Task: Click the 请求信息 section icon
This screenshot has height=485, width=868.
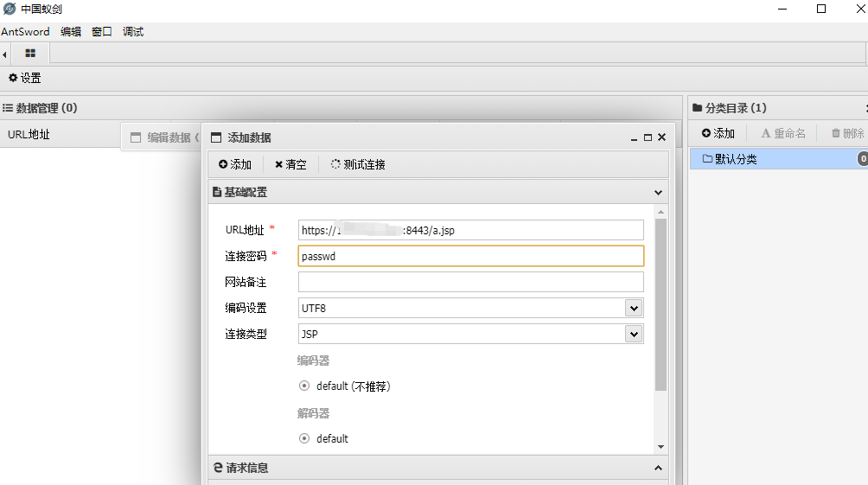Action: coord(218,468)
